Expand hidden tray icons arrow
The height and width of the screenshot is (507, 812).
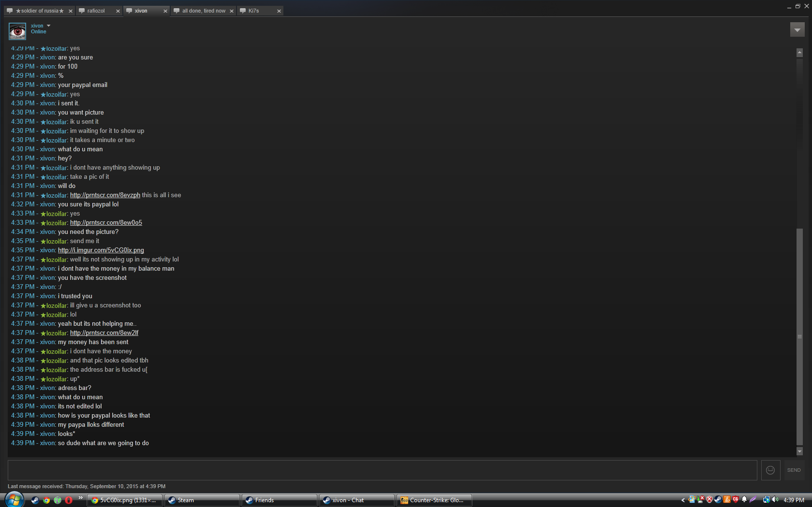(x=683, y=500)
